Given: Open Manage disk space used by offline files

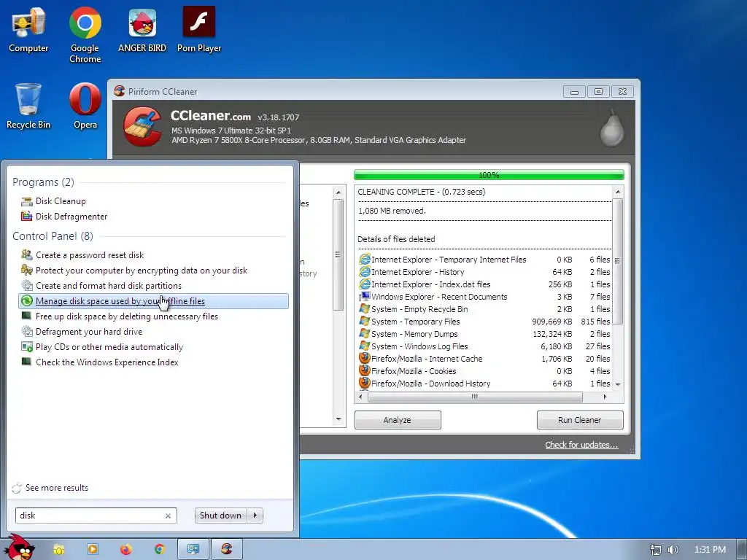Looking at the screenshot, I should point(153,301).
